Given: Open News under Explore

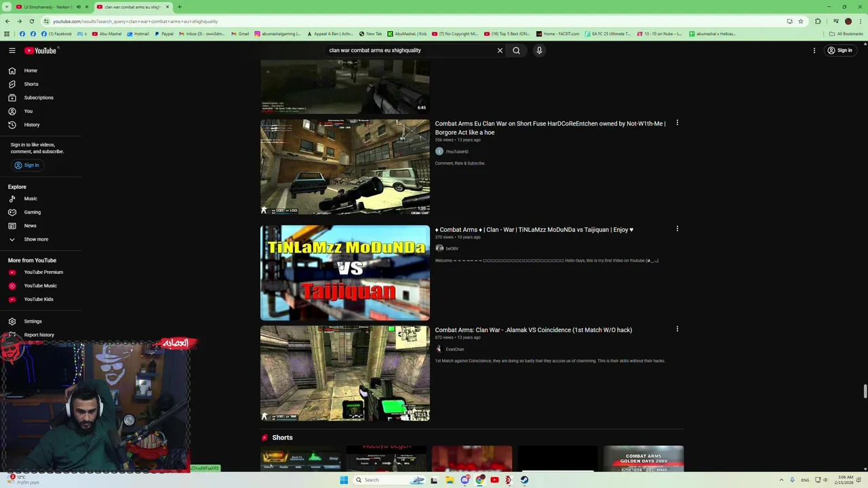Looking at the screenshot, I should coord(31,226).
